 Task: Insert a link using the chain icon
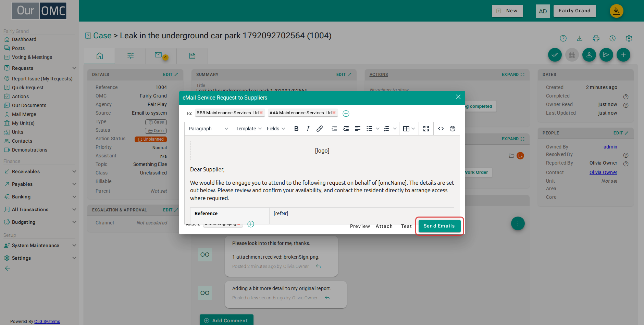[319, 129]
